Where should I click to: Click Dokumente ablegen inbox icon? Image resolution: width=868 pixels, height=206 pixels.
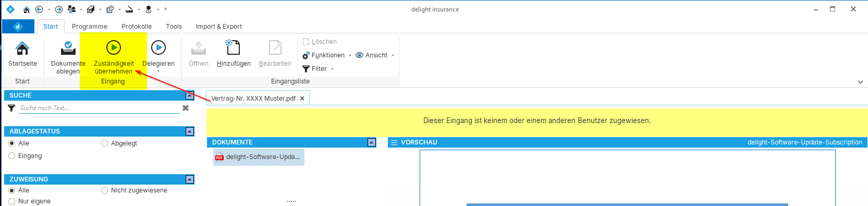tap(68, 48)
